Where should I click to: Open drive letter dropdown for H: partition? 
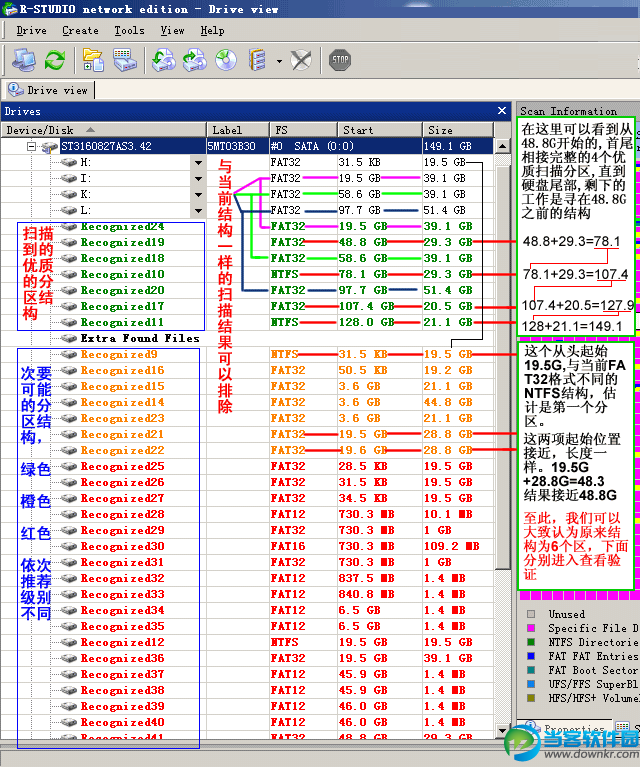tap(198, 162)
